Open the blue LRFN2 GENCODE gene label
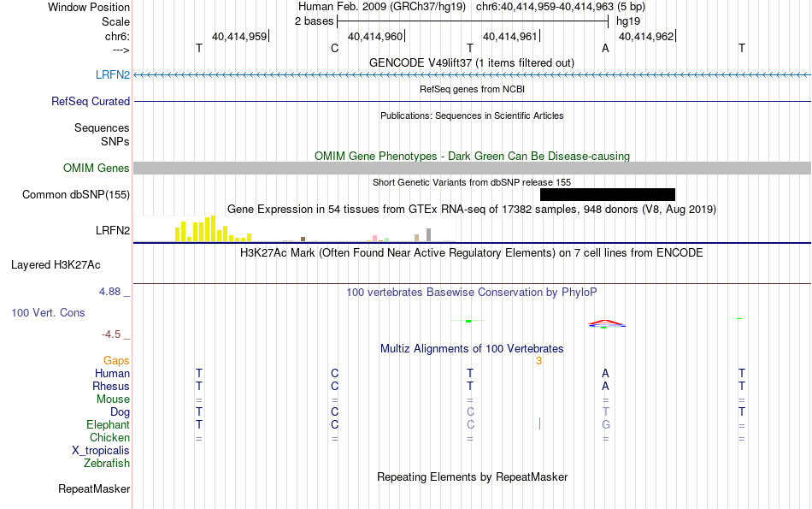Viewport: 812px width, 509px height. tap(112, 74)
